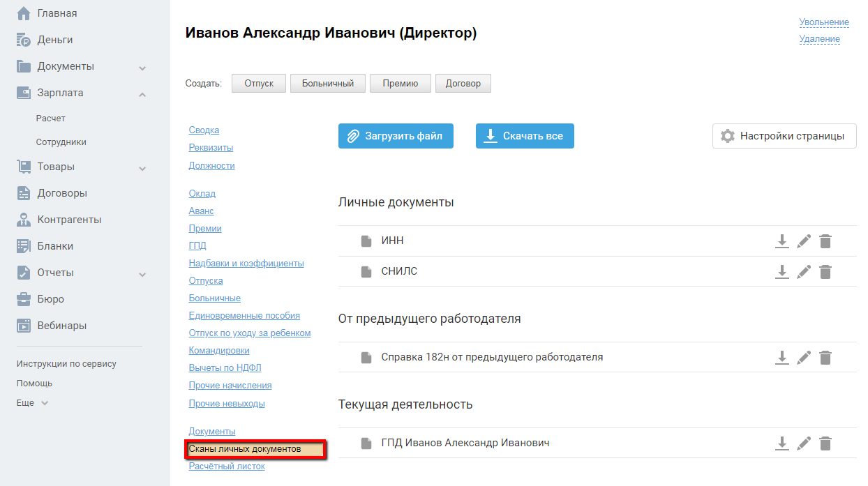Open Инструкции по сервису
The image size is (868, 486).
tap(66, 364)
